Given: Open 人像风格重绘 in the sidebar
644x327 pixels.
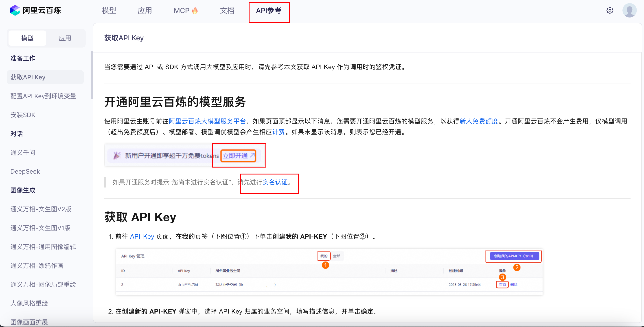Looking at the screenshot, I should (29, 303).
